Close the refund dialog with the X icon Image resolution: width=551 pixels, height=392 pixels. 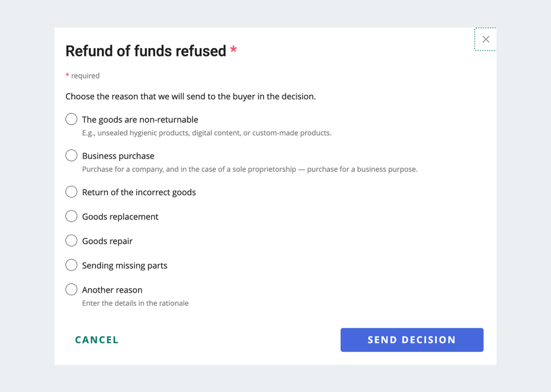tap(485, 39)
